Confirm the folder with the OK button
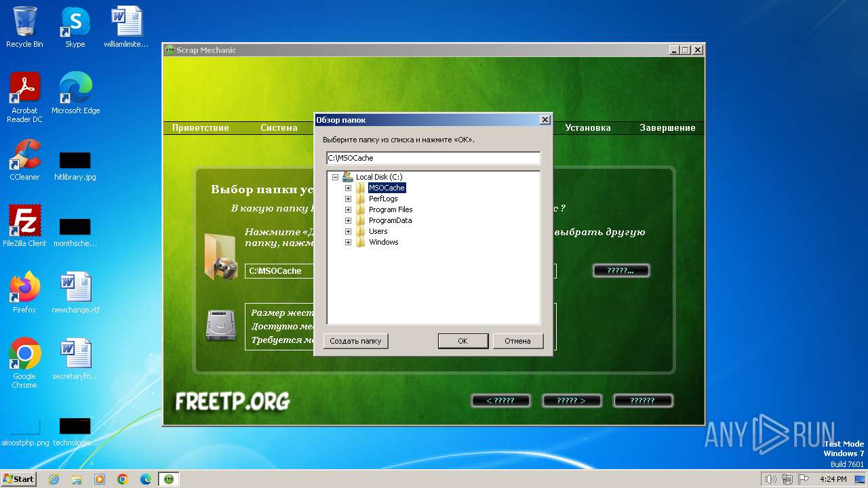 click(462, 341)
